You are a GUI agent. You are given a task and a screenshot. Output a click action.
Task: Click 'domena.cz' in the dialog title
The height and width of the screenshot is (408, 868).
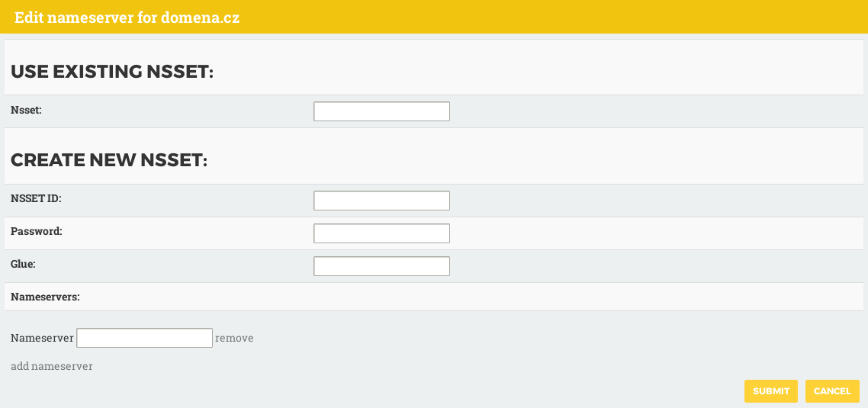[x=201, y=18]
